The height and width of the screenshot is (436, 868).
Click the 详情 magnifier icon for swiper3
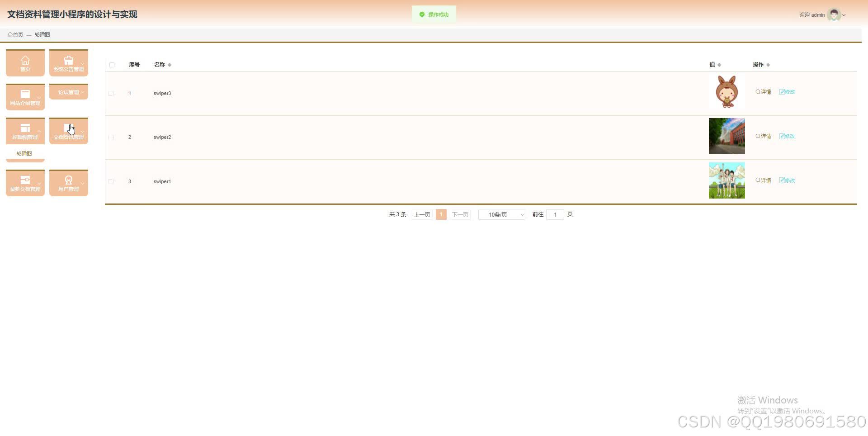(x=758, y=92)
